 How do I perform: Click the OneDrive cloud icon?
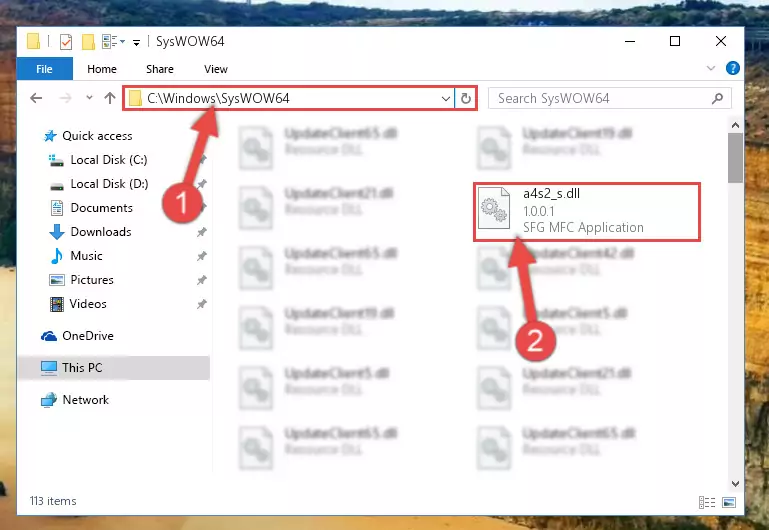[49, 336]
